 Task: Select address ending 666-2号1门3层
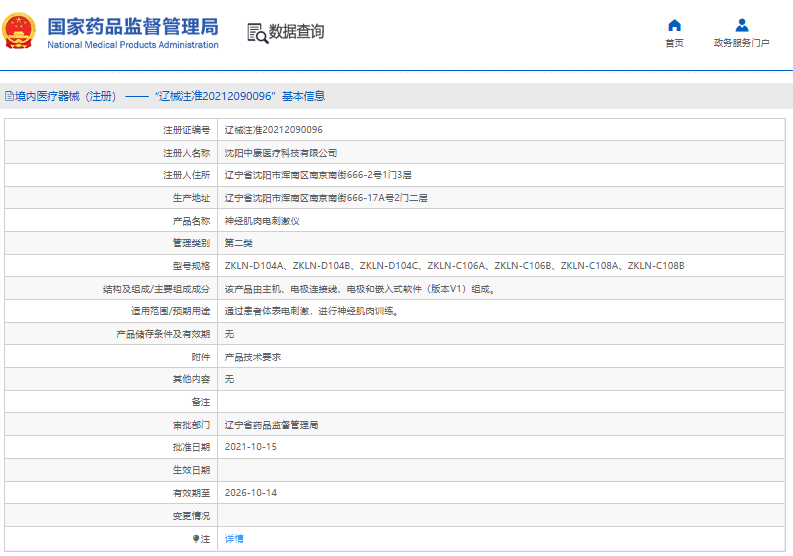pos(318,175)
